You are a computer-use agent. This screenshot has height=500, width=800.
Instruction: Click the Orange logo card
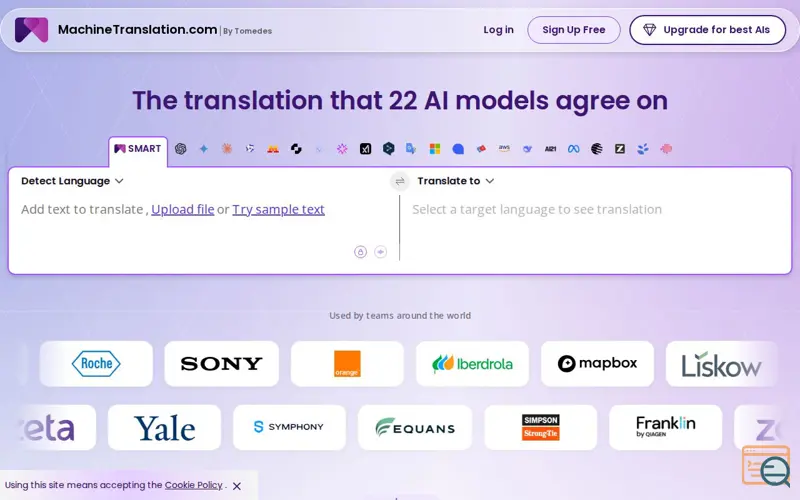tap(347, 364)
